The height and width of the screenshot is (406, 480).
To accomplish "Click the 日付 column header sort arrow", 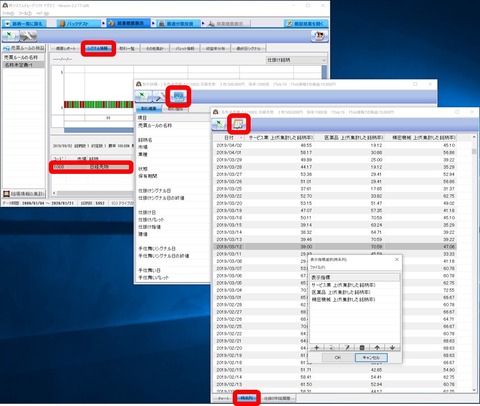I will pyautogui.click(x=241, y=137).
